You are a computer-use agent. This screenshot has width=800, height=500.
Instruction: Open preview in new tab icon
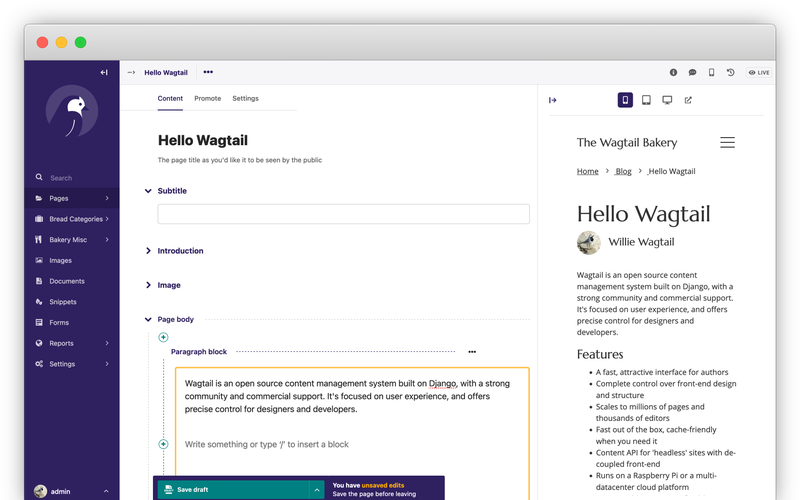pos(688,100)
